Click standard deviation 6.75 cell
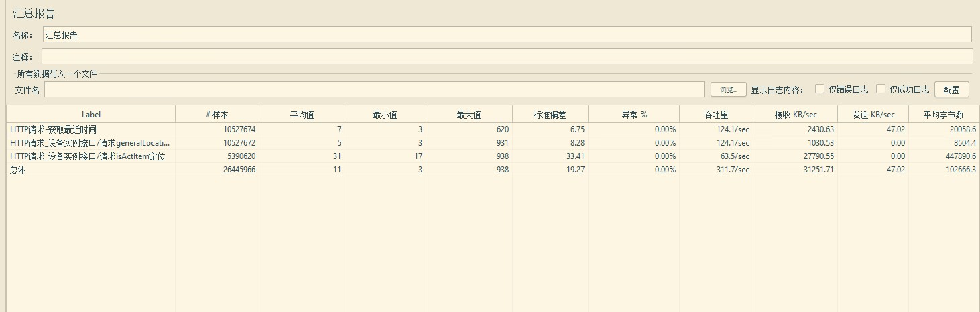980x312 pixels. 576,129
